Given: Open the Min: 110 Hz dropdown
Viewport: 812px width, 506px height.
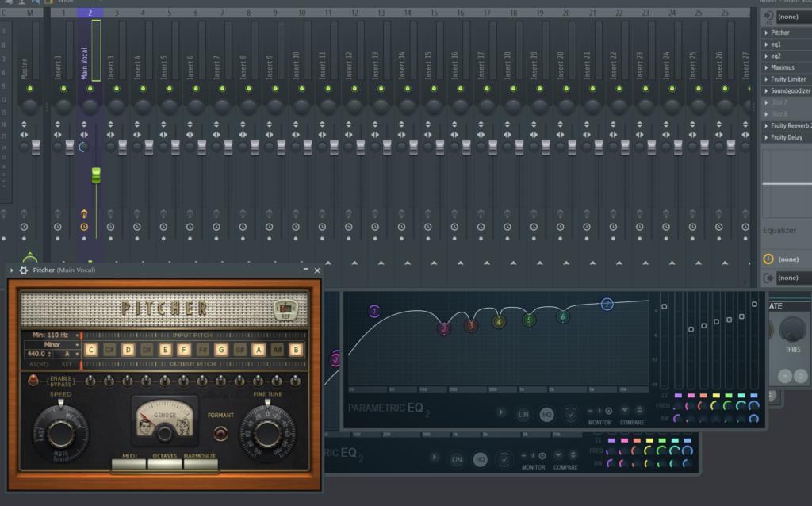Looking at the screenshot, I should 52,335.
